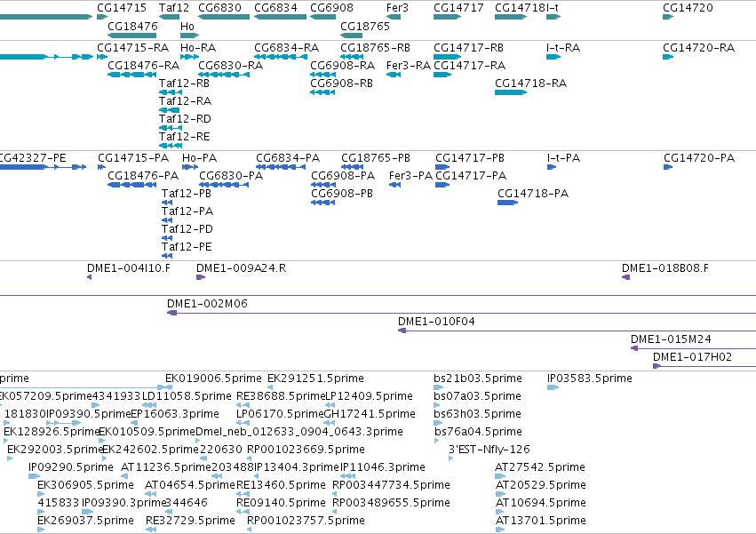Select transcript CG6908-RB
Screen dimensions: 756x534
click(x=342, y=83)
